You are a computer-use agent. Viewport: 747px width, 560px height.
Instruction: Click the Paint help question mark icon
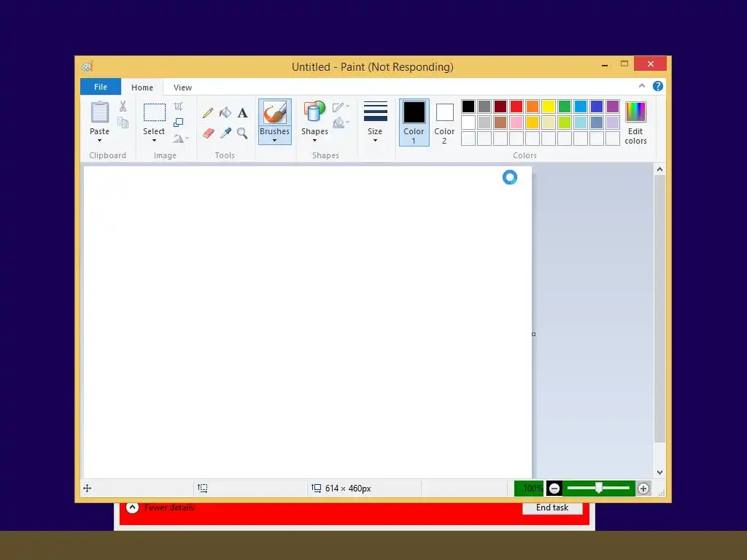click(658, 86)
